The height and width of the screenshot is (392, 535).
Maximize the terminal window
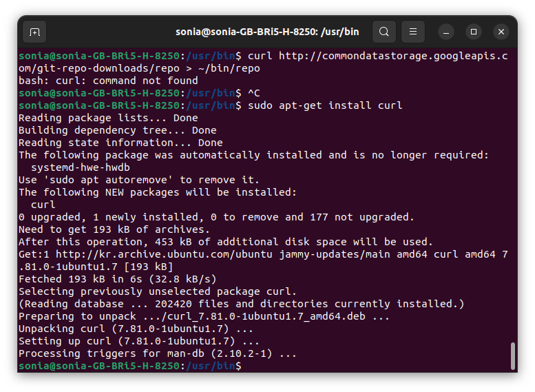474,32
